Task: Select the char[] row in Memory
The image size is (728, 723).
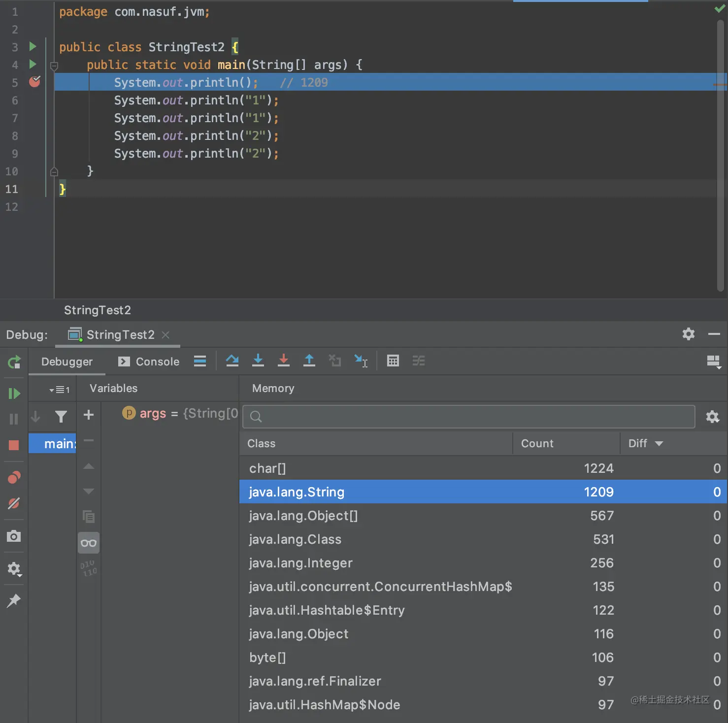Action: (483, 468)
